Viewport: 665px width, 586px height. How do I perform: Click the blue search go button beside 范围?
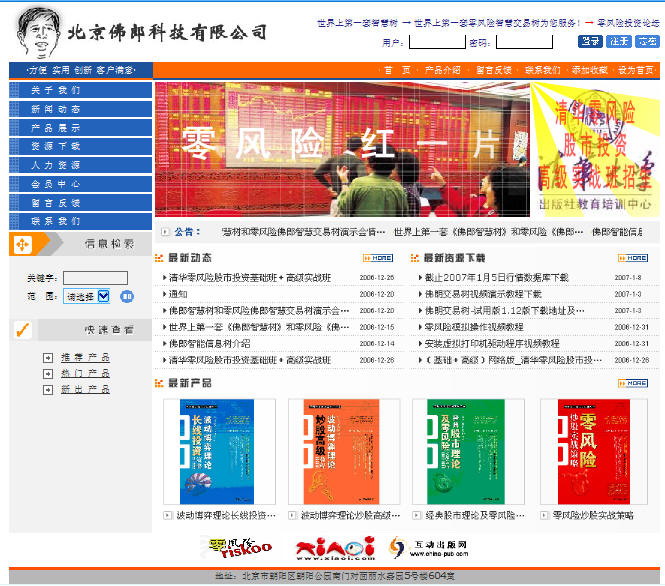(x=127, y=296)
